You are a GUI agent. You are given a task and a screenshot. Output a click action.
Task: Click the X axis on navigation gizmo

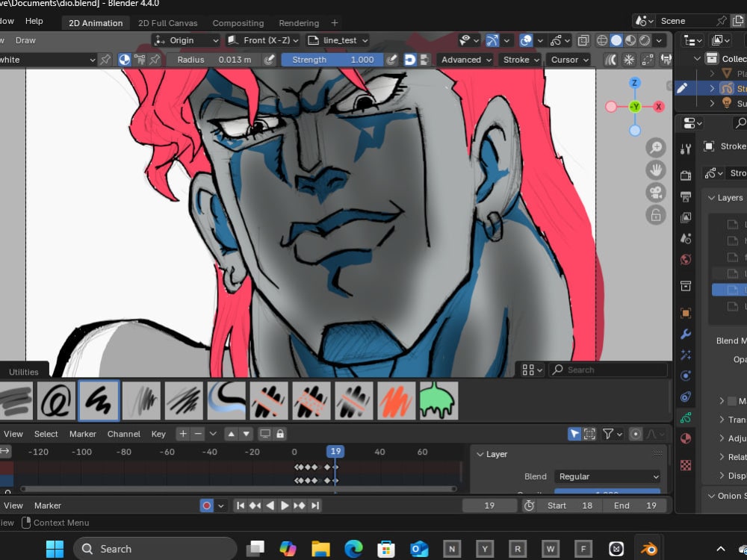pos(658,107)
